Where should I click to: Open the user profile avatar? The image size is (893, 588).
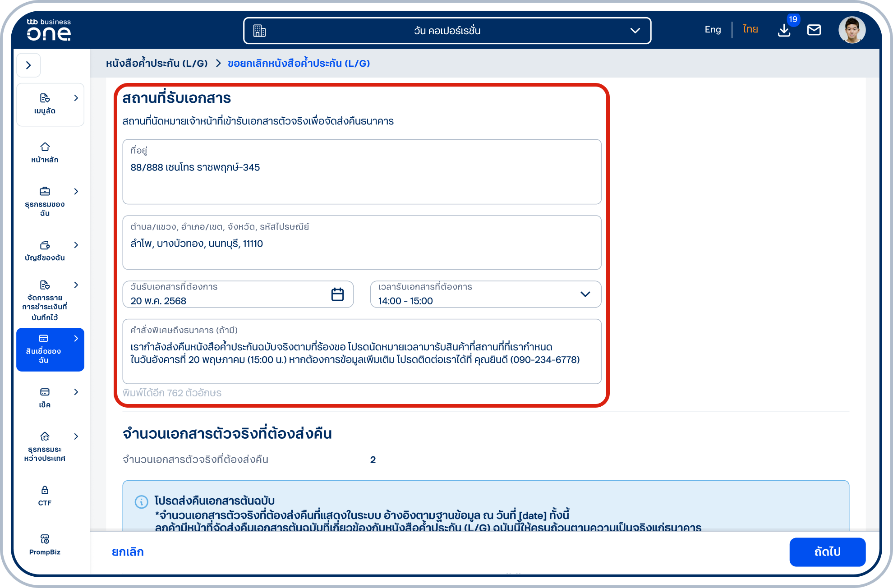tap(852, 30)
